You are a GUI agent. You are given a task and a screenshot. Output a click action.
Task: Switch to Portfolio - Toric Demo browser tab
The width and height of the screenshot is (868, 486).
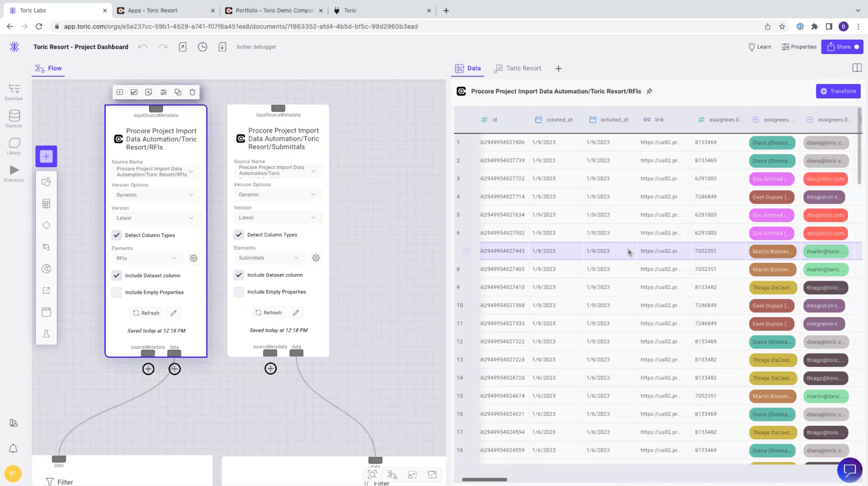pos(274,10)
